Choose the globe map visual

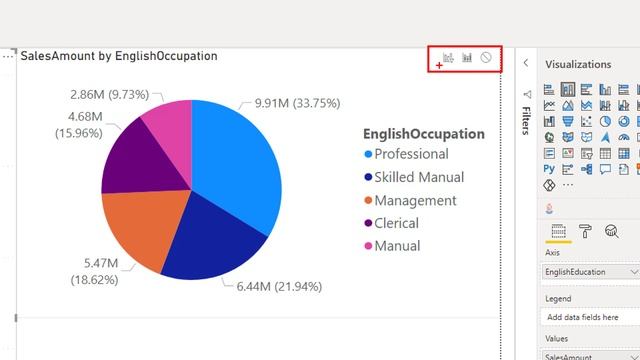coord(549,137)
